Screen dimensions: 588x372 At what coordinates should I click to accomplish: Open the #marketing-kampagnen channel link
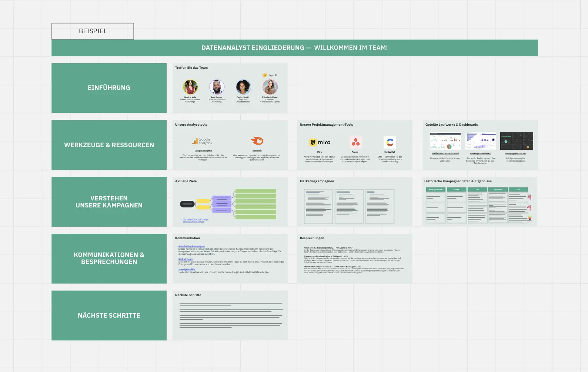(x=191, y=246)
